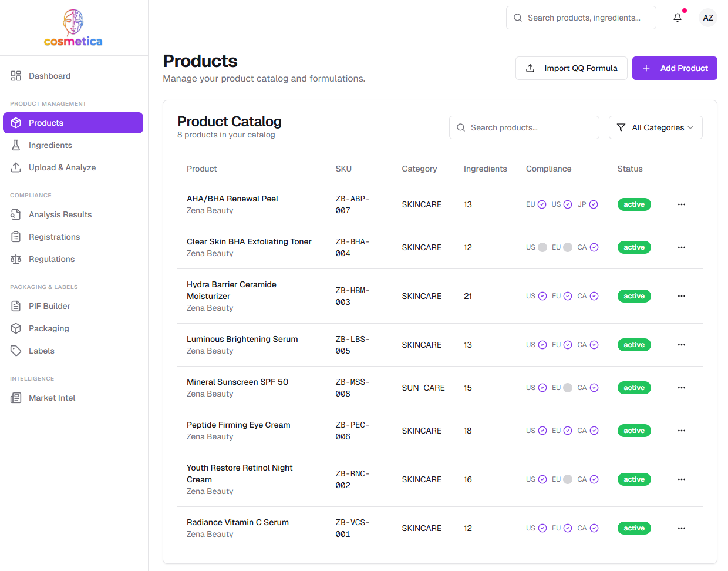
Task: Open actions menu for Radiance Vitamin C Serum
Action: coord(681,528)
